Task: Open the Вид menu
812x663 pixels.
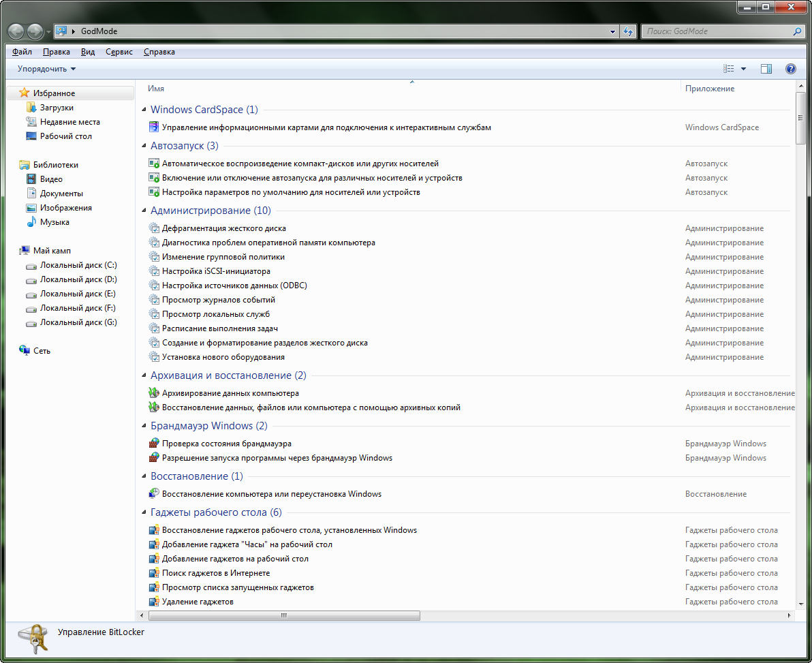Action: click(x=87, y=52)
